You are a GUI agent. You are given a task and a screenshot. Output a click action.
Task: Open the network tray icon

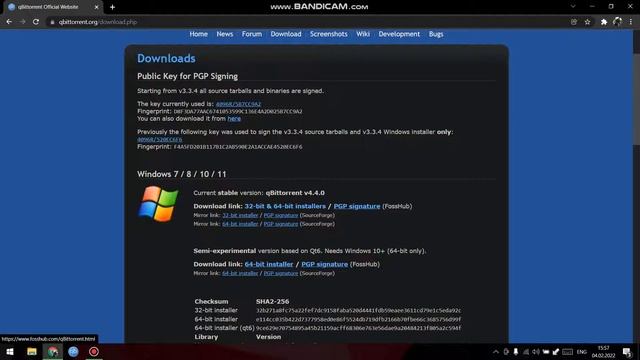click(x=526, y=352)
